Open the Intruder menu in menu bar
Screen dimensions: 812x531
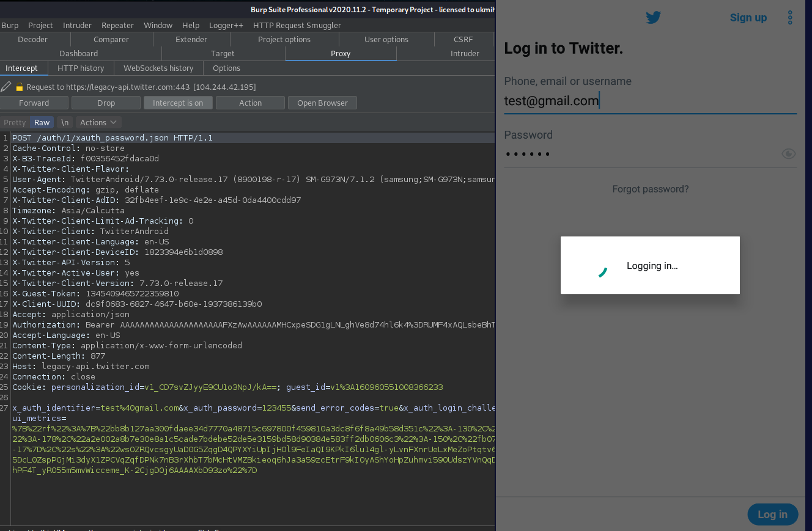(77, 25)
